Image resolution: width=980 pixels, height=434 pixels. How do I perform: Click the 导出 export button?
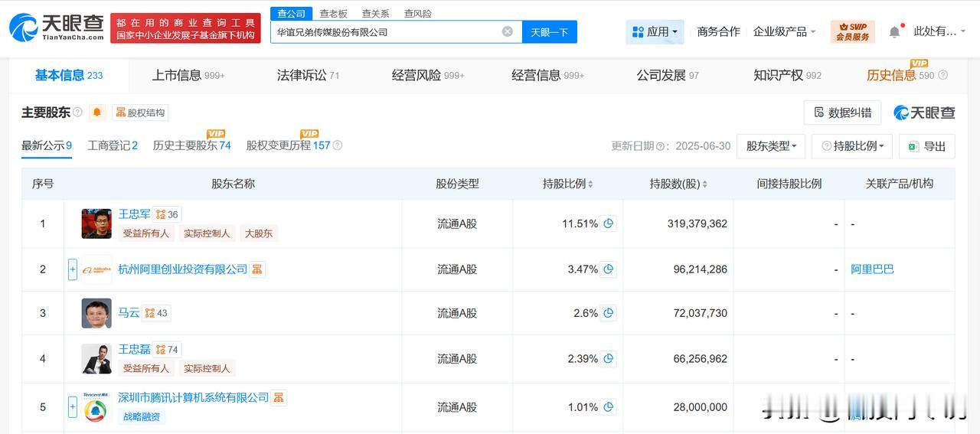927,145
